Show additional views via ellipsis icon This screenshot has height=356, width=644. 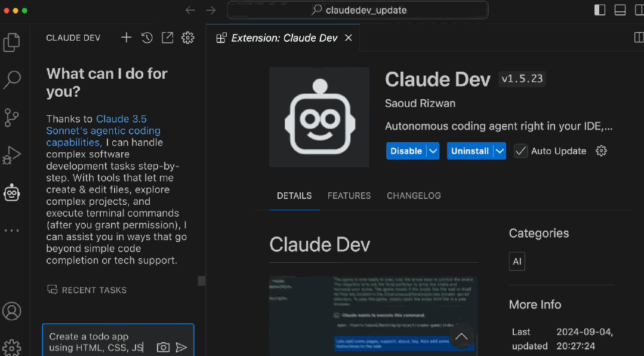coord(11,231)
